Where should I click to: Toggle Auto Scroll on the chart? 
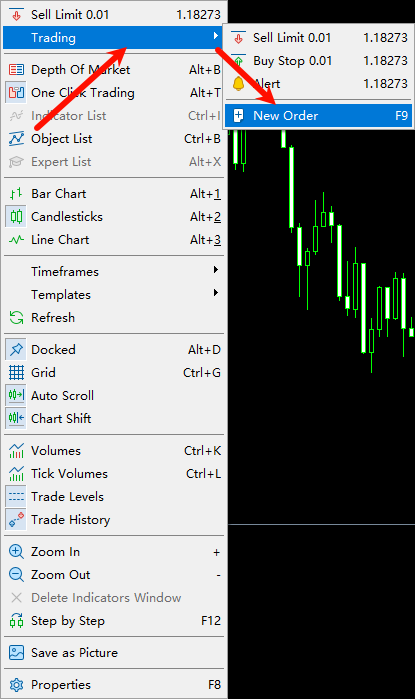(x=114, y=395)
